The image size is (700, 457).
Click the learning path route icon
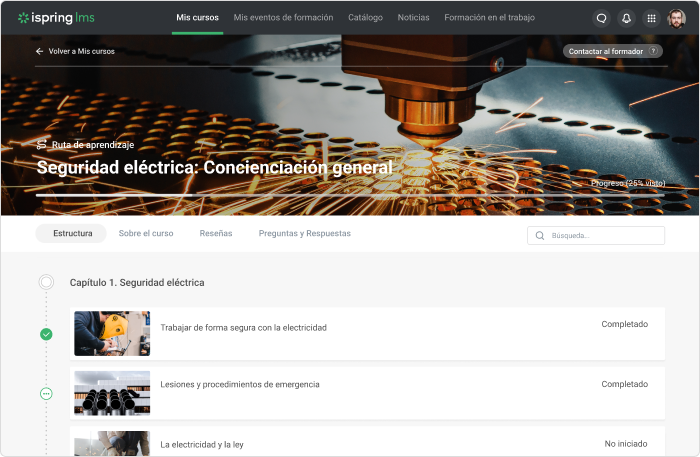(x=42, y=145)
